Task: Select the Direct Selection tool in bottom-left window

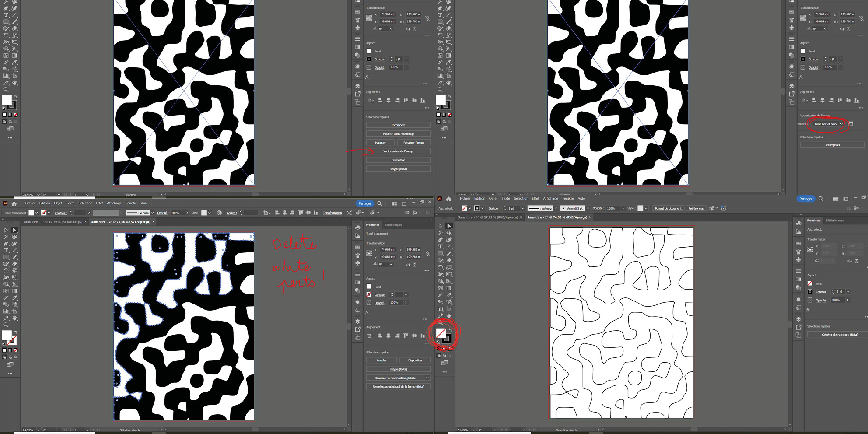Action: click(x=14, y=230)
